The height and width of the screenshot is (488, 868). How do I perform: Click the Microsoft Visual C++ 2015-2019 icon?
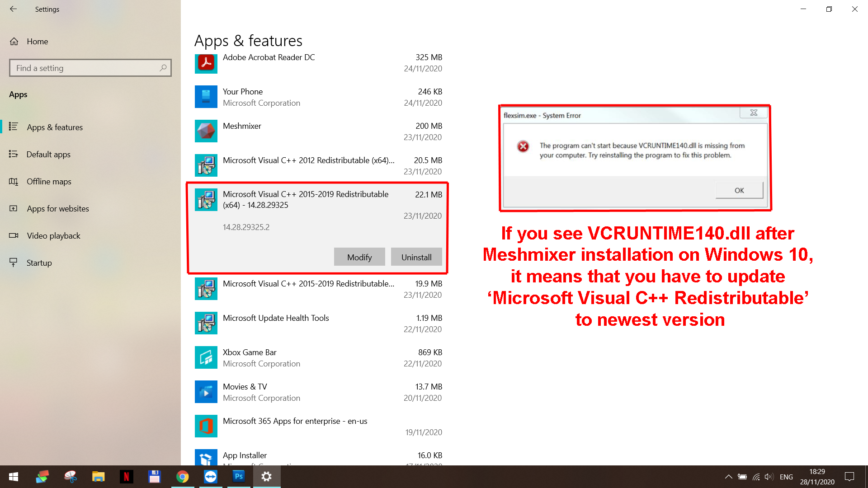click(x=206, y=199)
